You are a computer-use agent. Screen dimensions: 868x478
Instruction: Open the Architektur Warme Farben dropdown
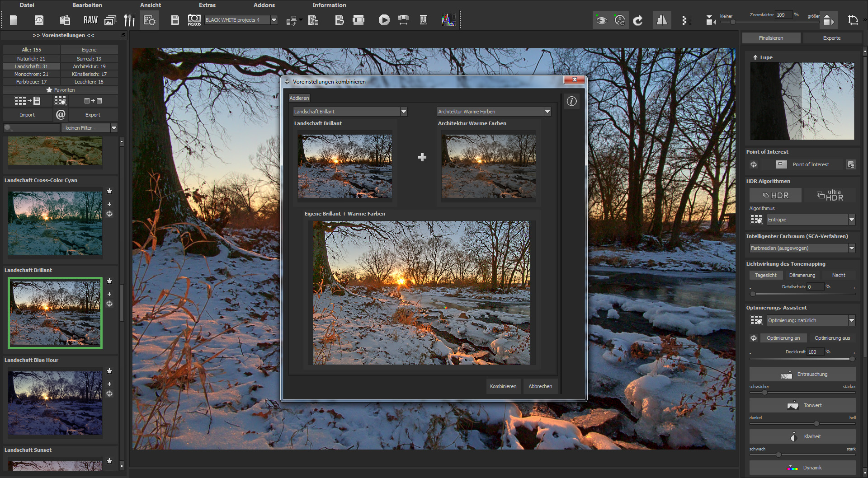click(547, 112)
